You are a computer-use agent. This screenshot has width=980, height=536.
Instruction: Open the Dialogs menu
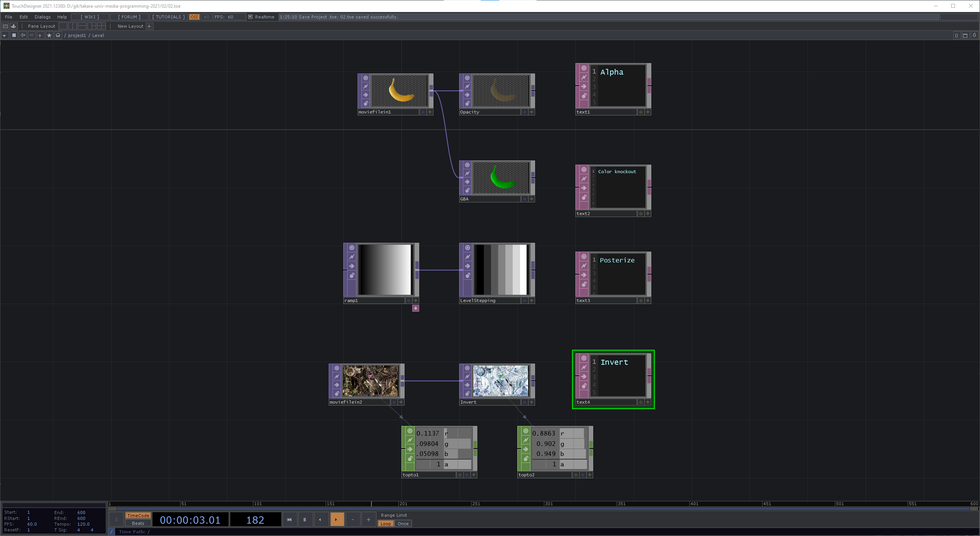[42, 17]
